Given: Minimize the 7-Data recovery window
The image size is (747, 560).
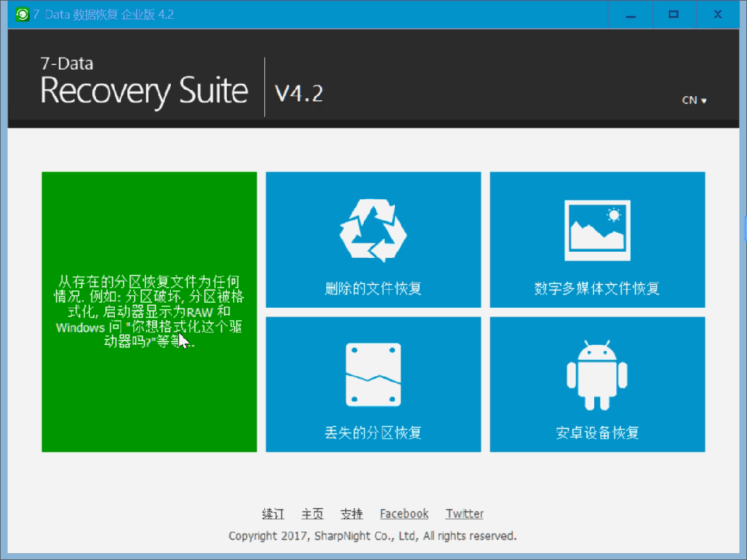Looking at the screenshot, I should pos(631,15).
